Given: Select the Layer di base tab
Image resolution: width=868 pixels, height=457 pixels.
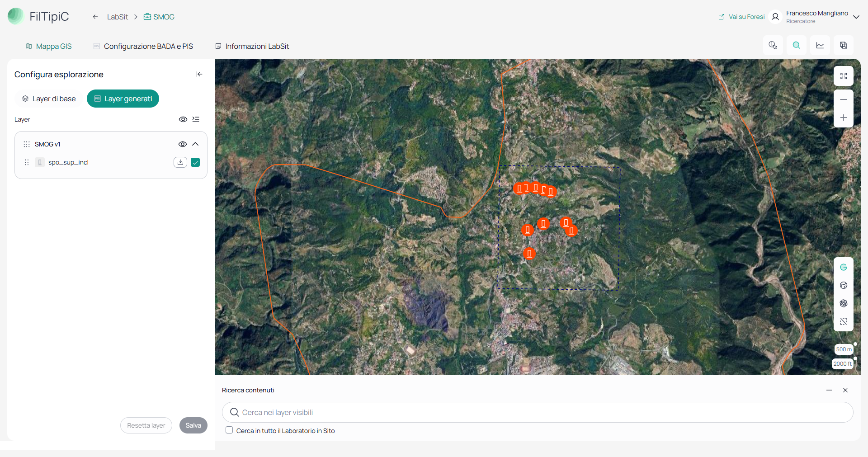Looking at the screenshot, I should [x=49, y=99].
